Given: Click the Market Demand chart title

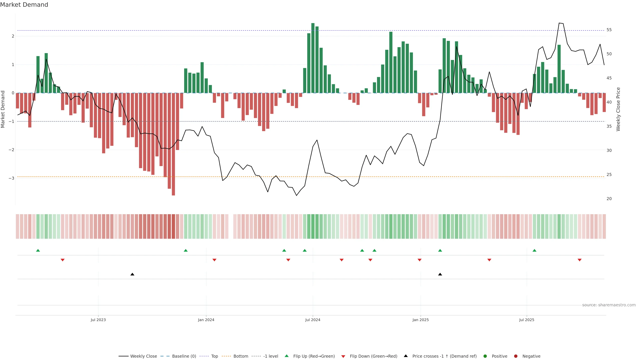Looking at the screenshot, I should 24,5.
